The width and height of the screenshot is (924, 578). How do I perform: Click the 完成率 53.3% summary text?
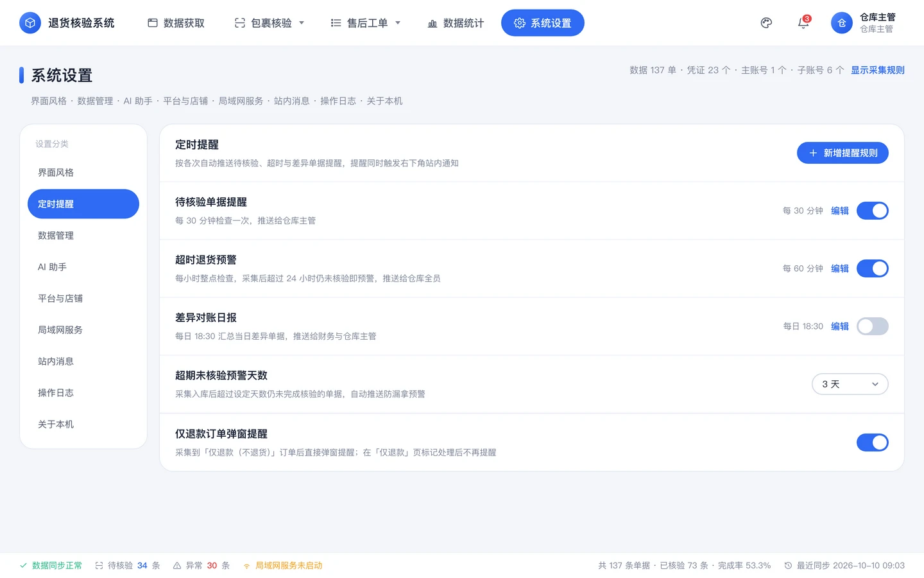click(x=744, y=566)
